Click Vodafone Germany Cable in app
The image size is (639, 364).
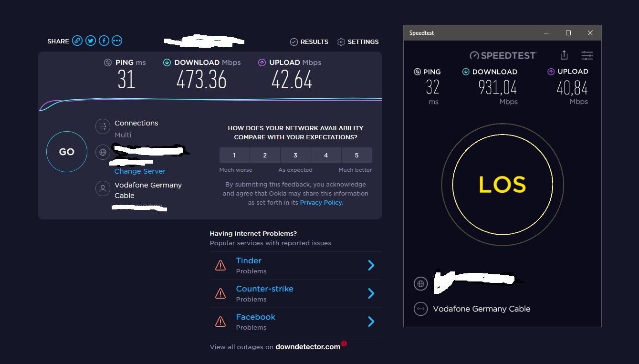tap(482, 309)
